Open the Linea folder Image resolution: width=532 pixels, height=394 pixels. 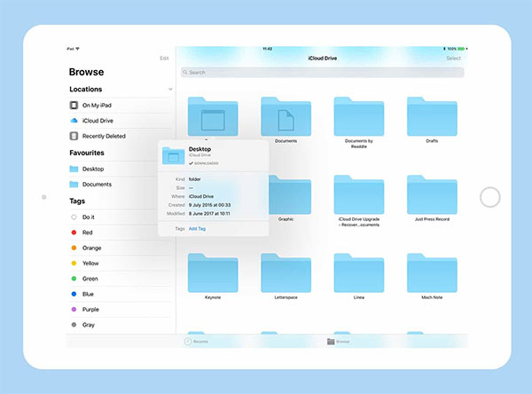(x=358, y=273)
